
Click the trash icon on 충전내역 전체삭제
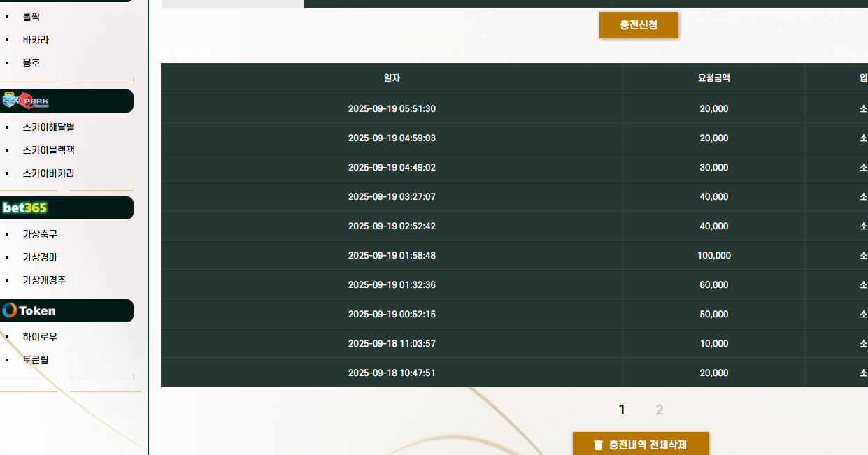598,445
